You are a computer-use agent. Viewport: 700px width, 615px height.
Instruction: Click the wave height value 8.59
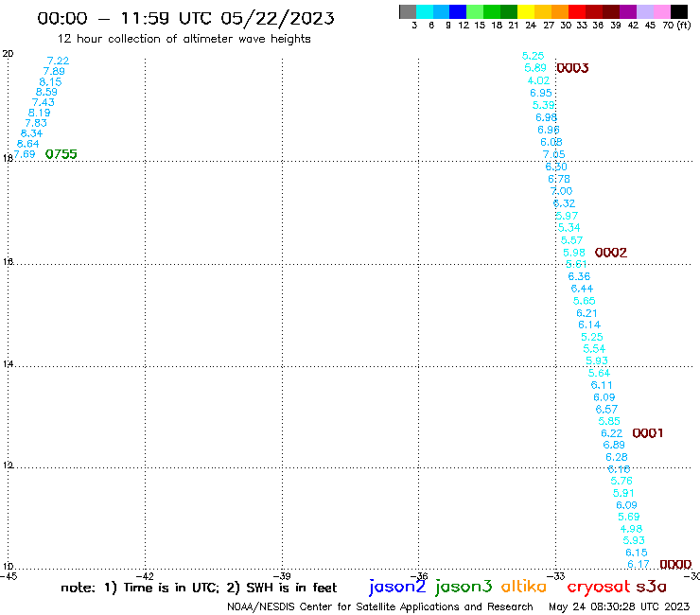tap(46, 92)
